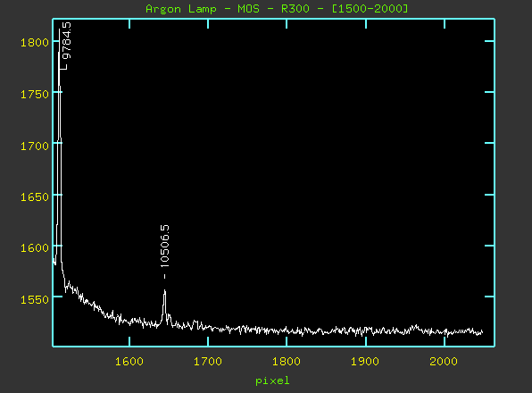Click the 1750 y-axis tick label

tap(35, 95)
